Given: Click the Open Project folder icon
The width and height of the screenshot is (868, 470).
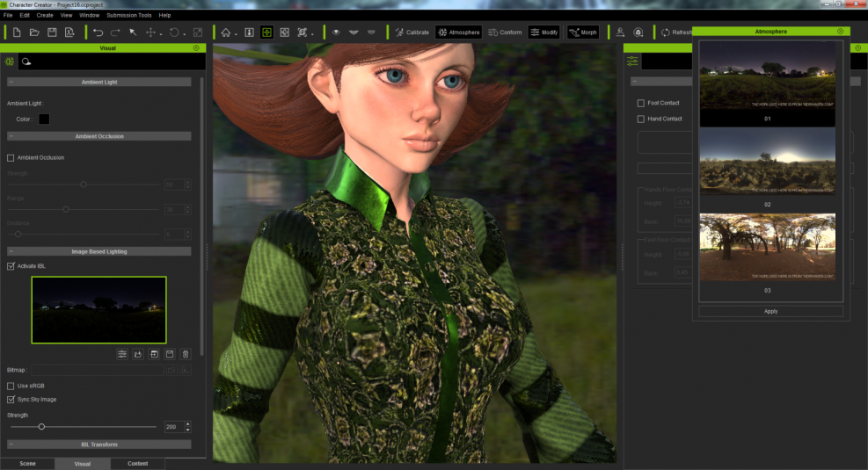Looking at the screenshot, I should pos(34,33).
